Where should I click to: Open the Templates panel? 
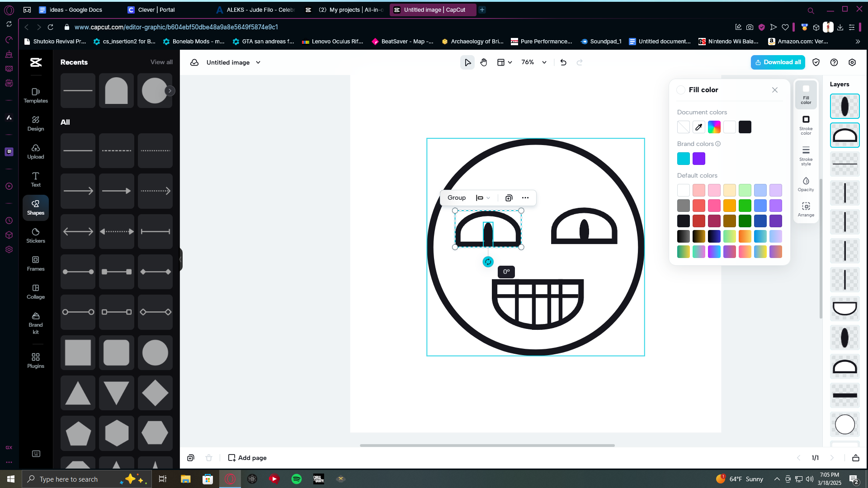tap(36, 95)
